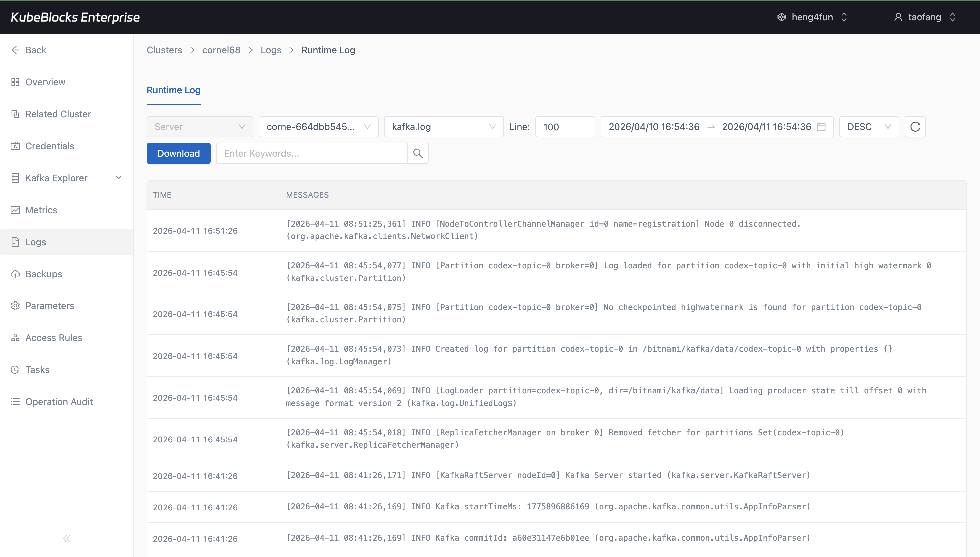Click the Kafka Explorer icon

point(15,178)
